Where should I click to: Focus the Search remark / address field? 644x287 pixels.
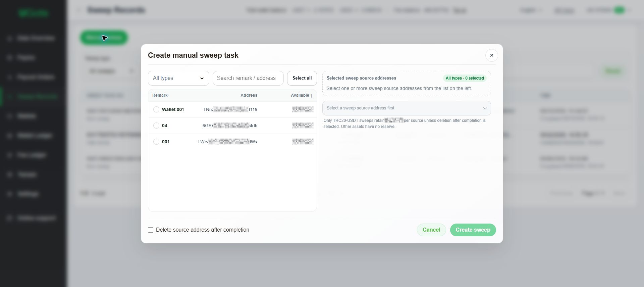pos(248,78)
